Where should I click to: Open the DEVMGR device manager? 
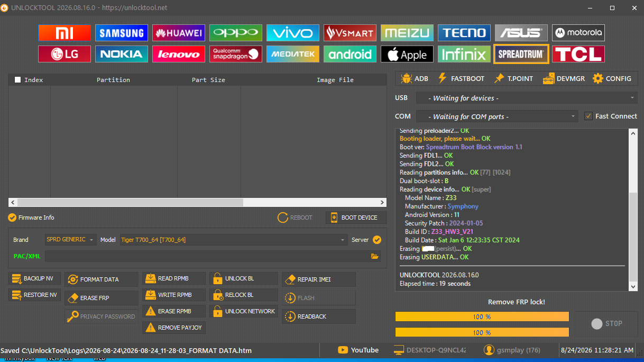coord(564,78)
